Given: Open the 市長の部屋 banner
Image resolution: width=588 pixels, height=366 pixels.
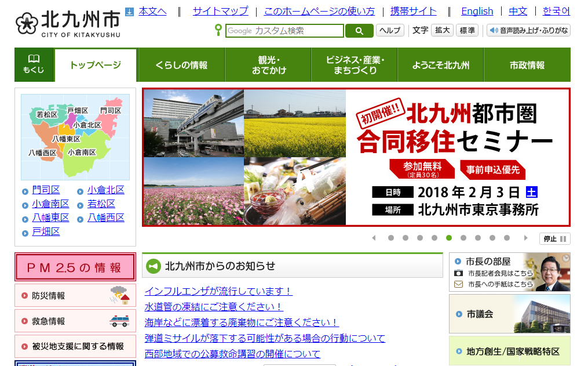Looking at the screenshot, I should [510, 272].
